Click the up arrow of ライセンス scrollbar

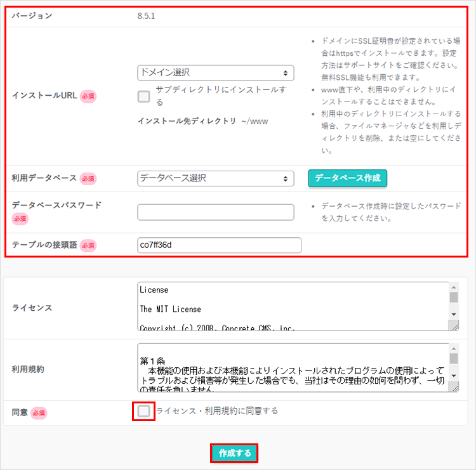(x=454, y=287)
